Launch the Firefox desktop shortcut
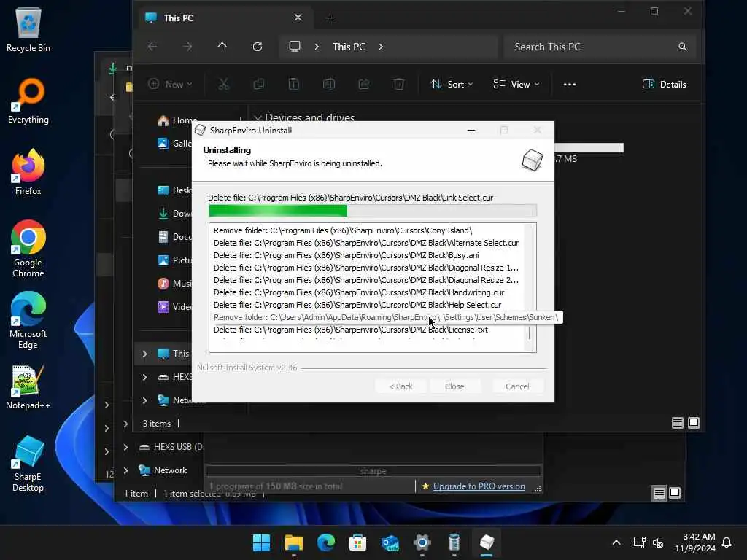Screen dimensions: 747x560 click(28, 172)
